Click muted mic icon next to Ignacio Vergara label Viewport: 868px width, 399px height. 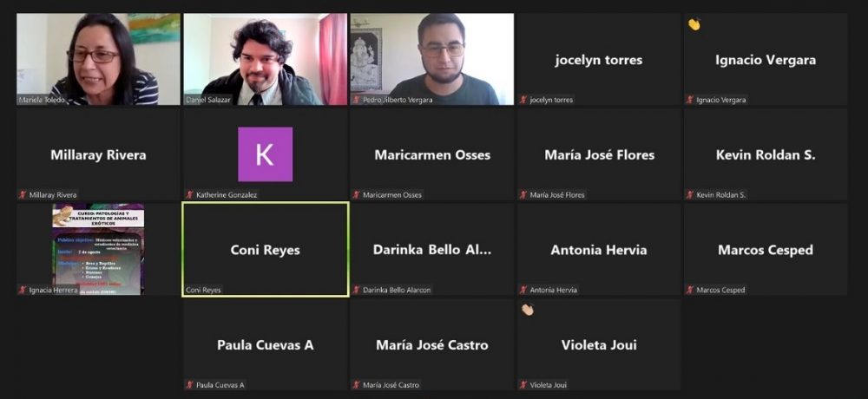[x=690, y=100]
